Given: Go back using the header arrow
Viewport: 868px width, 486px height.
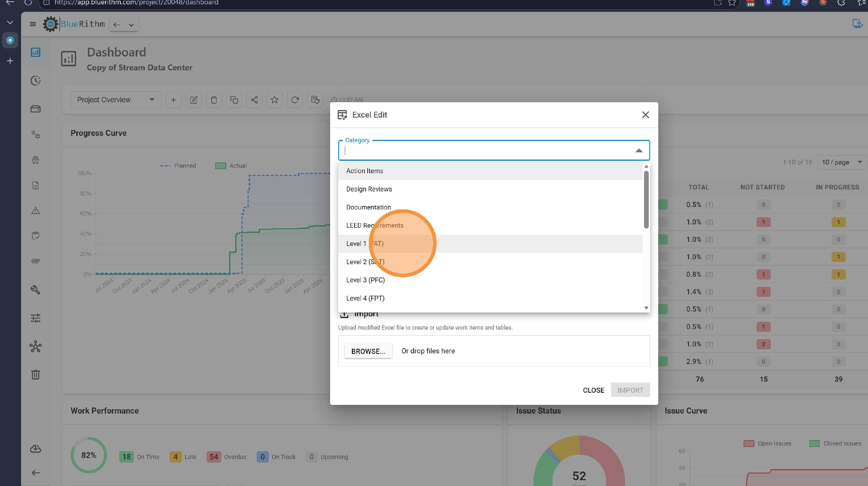Looking at the screenshot, I should [117, 25].
